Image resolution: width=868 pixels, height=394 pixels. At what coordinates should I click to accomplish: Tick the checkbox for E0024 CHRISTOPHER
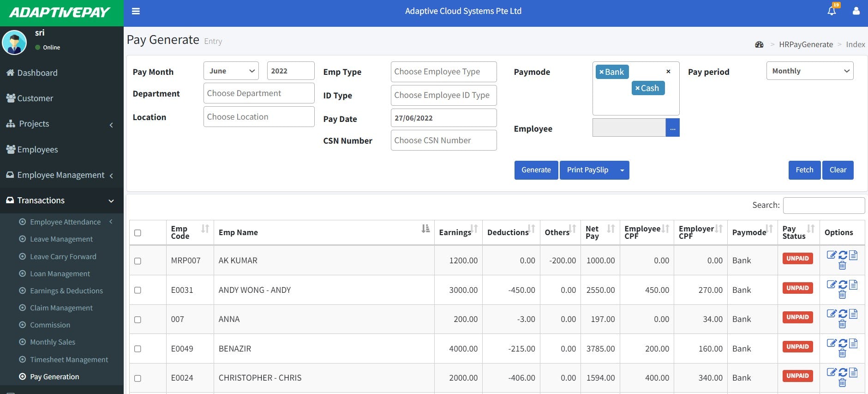click(x=138, y=378)
